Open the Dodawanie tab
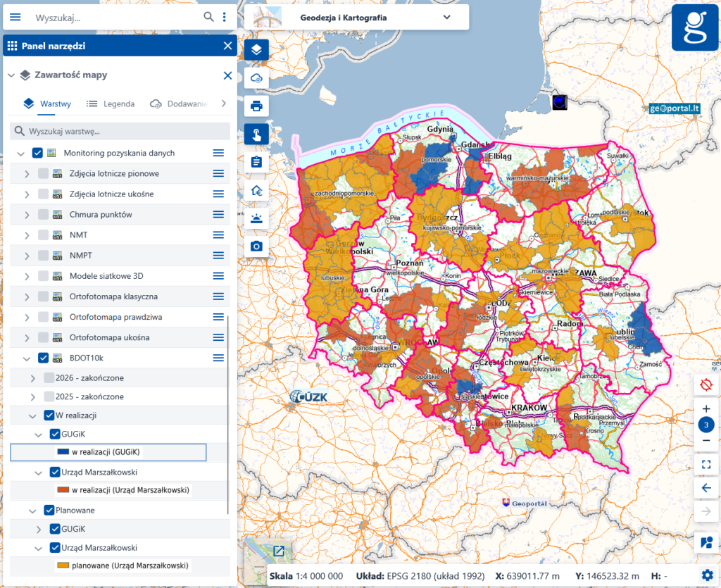Screen dimensions: 721x588 coord(179,104)
